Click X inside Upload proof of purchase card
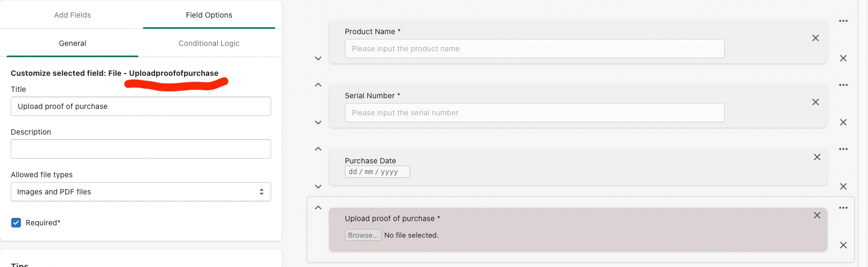Screen dimensions: 868x267 817,215
